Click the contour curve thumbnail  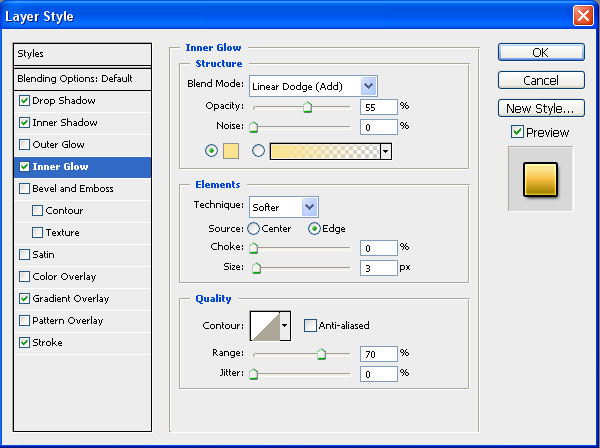(265, 326)
